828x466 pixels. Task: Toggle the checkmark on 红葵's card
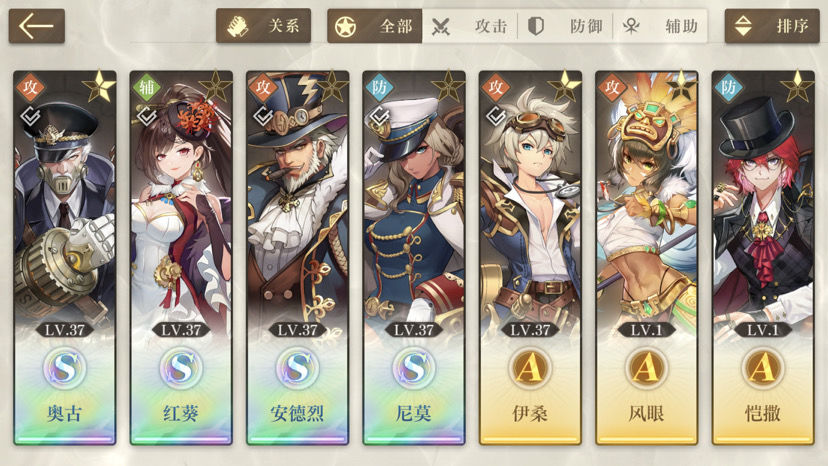point(146,115)
